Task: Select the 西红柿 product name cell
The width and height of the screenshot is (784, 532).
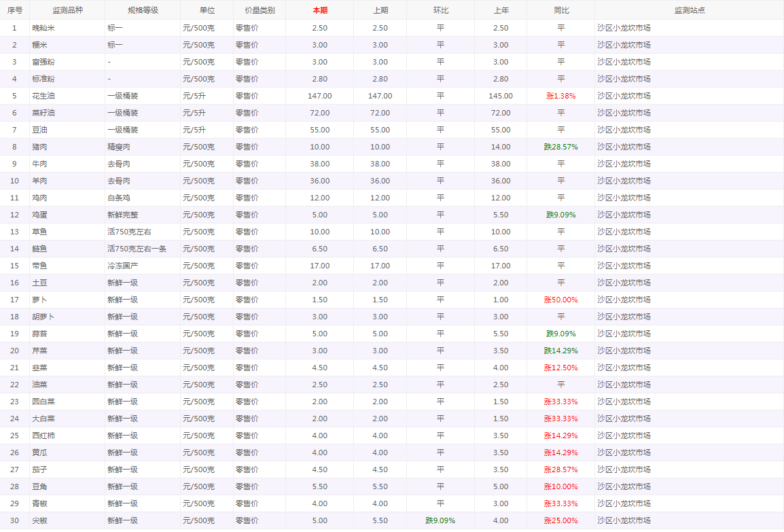Action: (43, 436)
